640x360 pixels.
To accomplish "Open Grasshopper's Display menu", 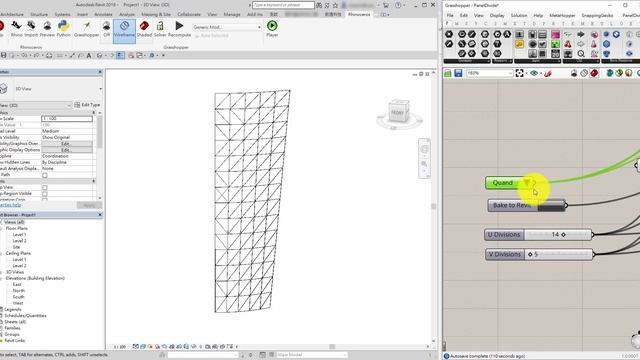I will (497, 15).
